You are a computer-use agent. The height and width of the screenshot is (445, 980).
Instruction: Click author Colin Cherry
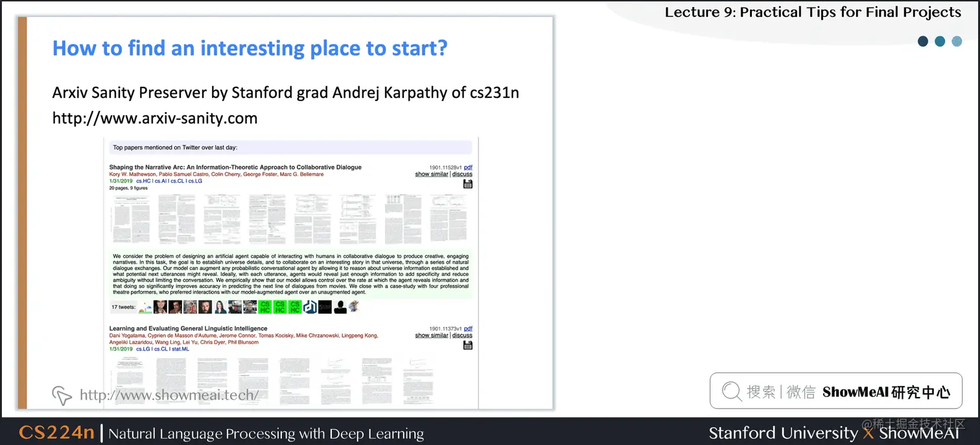click(x=226, y=174)
